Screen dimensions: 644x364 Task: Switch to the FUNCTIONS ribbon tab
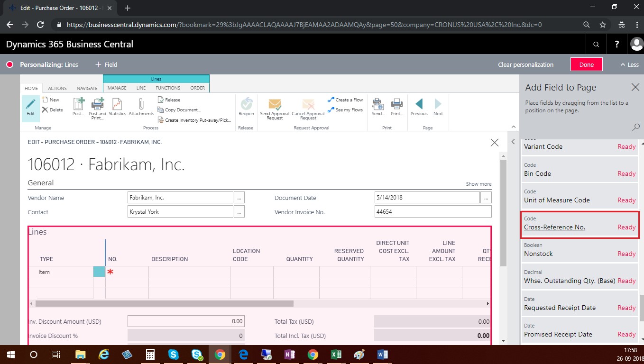pos(168,88)
